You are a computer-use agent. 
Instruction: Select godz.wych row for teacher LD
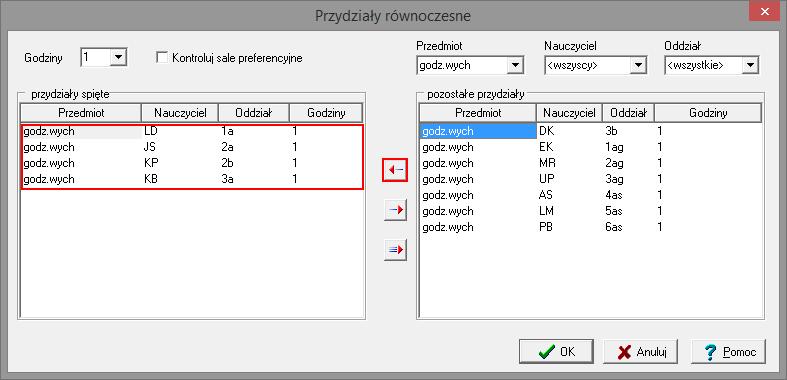(x=192, y=132)
